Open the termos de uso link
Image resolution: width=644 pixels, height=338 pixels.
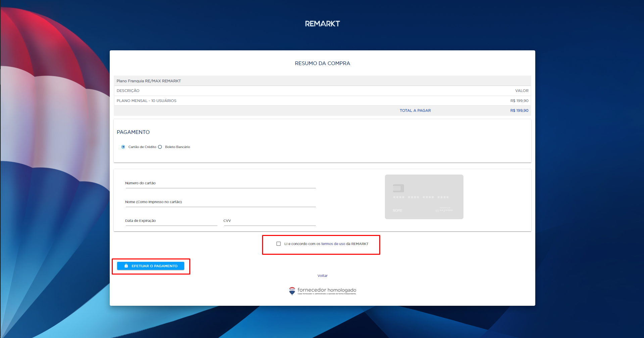334,244
